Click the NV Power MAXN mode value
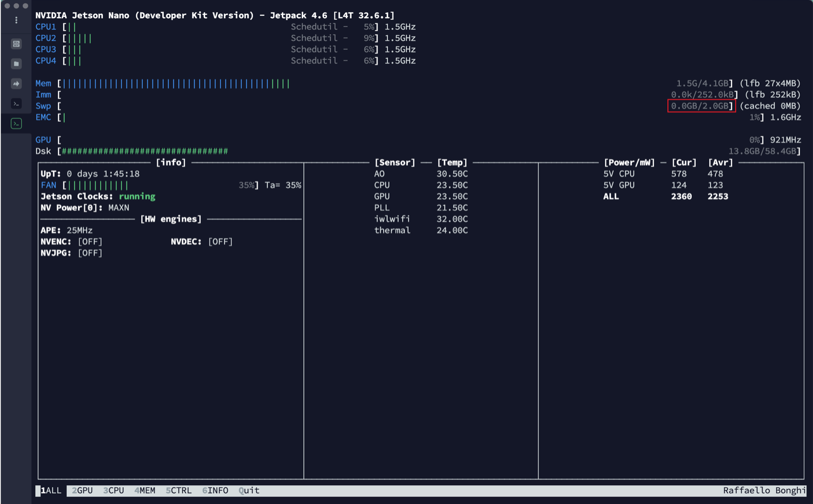813x504 pixels. click(x=118, y=208)
